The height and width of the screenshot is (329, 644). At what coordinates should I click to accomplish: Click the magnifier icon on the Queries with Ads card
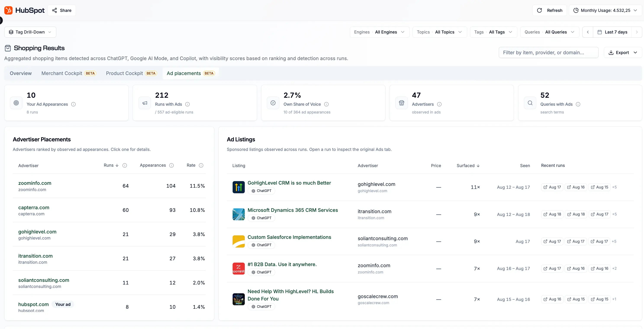[530, 103]
